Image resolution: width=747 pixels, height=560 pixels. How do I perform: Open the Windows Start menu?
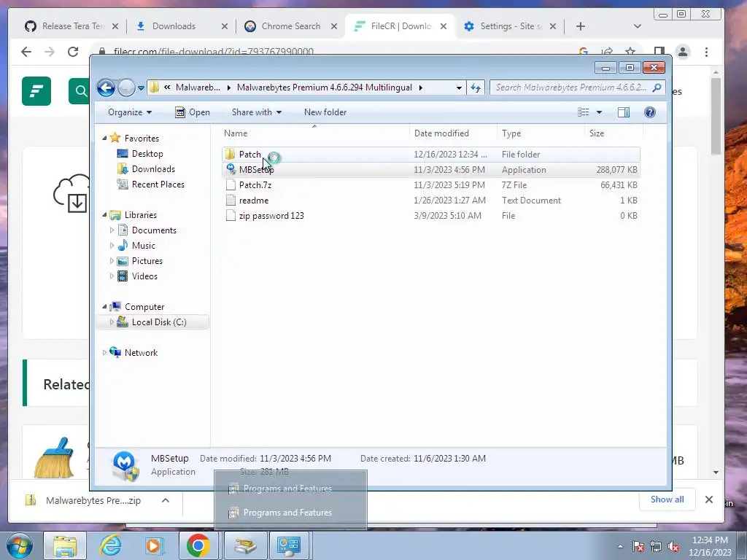[x=20, y=545]
